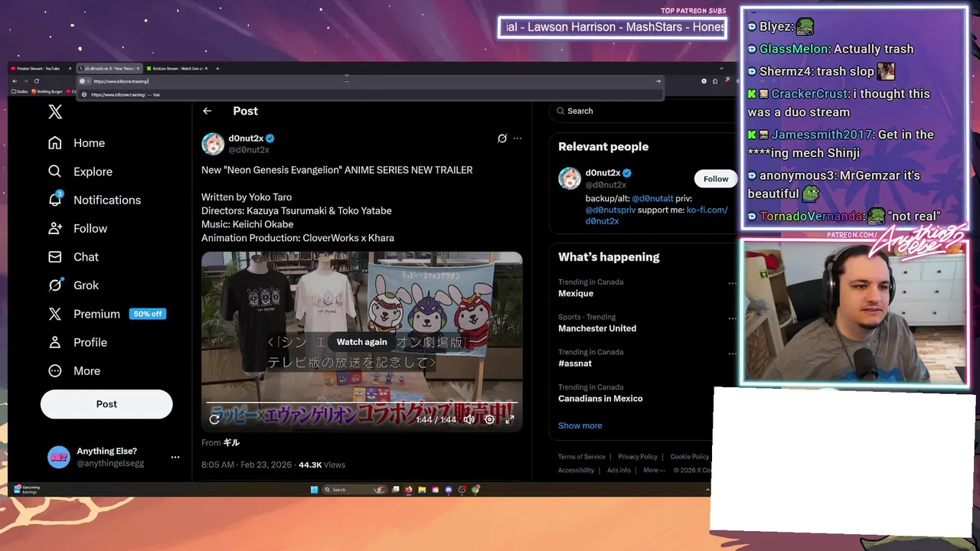
Task: Open Ads info footer link
Action: click(619, 470)
